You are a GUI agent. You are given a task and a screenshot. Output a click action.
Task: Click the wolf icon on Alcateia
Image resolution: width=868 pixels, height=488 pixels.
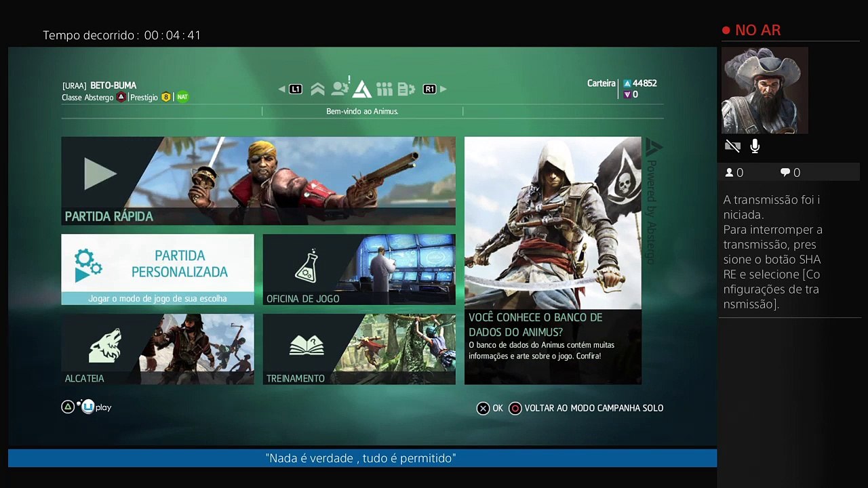(105, 345)
